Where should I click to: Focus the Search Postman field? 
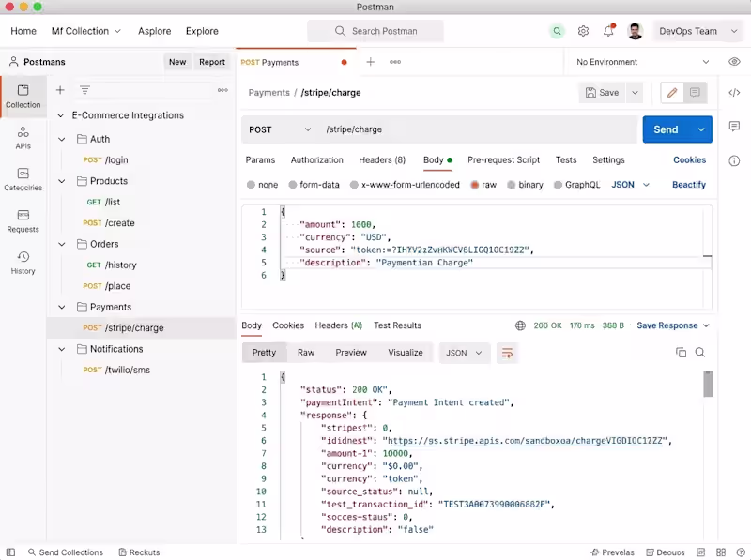click(375, 31)
